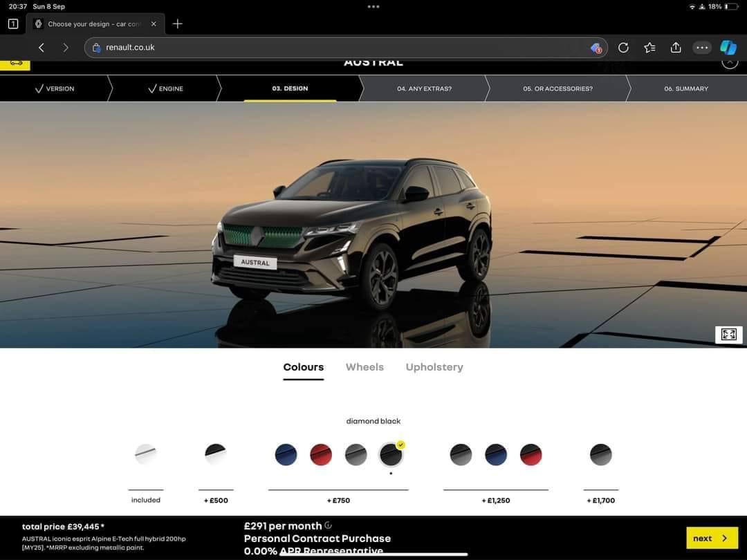Click the renault.co.uk address bar
The width and height of the screenshot is (747, 560).
pyautogui.click(x=345, y=48)
